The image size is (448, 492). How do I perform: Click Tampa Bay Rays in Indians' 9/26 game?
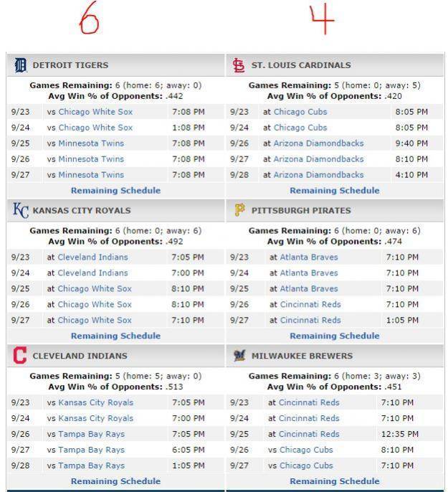click(x=91, y=434)
